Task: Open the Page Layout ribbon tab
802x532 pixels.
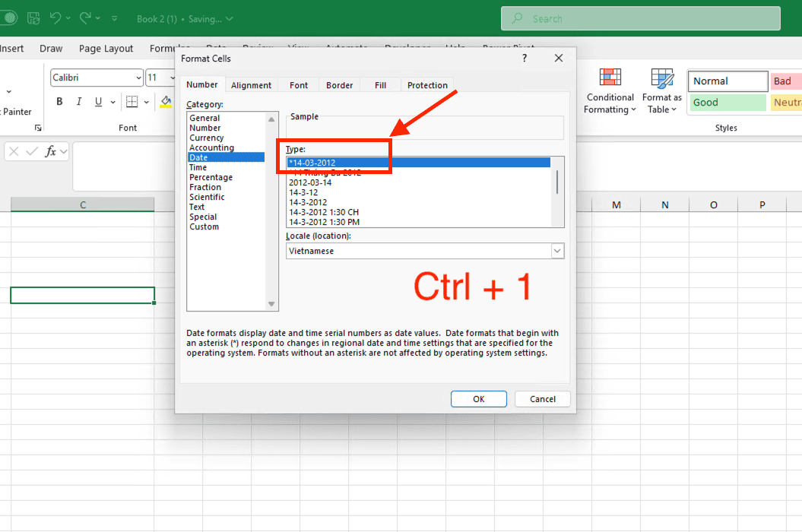Action: [106, 48]
